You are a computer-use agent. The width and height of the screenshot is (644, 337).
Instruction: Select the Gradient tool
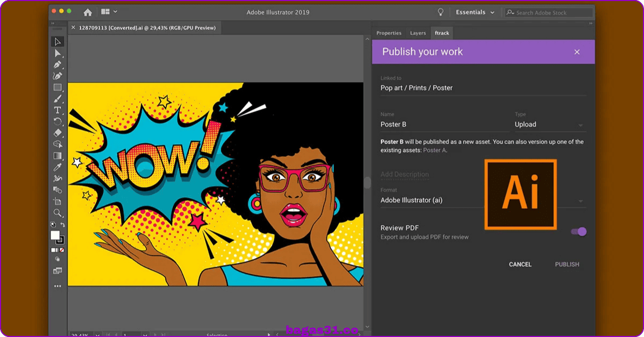tap(57, 156)
